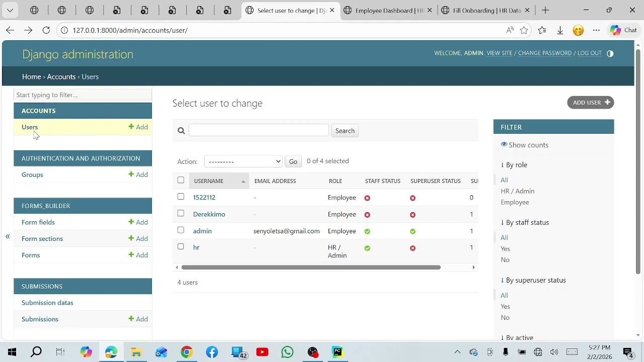Click the Add User button
The width and height of the screenshot is (644, 362).
click(591, 103)
